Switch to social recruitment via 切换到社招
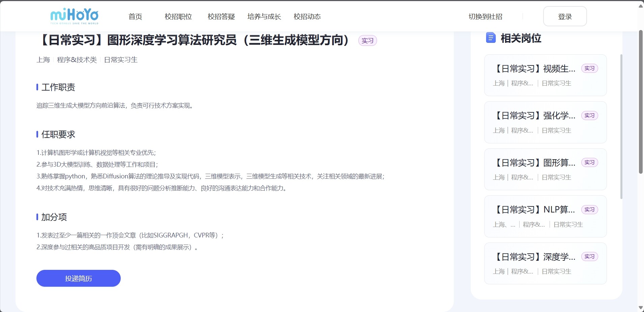644x312 pixels. pos(485,17)
